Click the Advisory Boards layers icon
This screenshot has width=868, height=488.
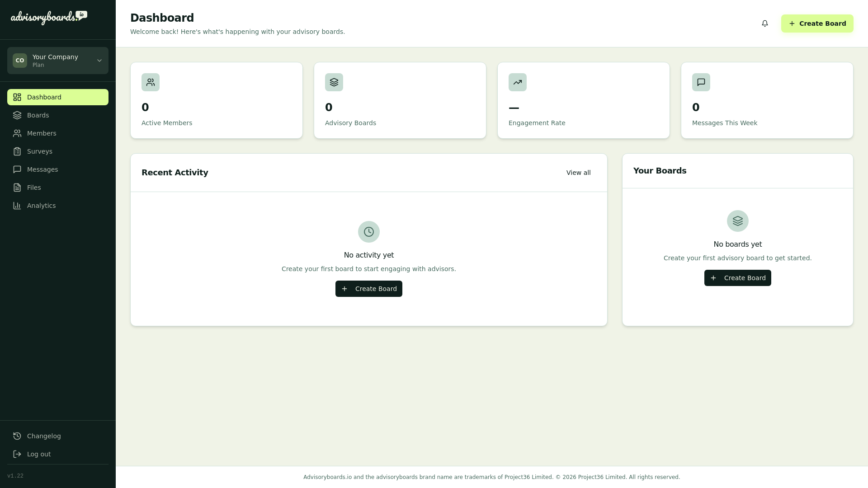coord(334,82)
